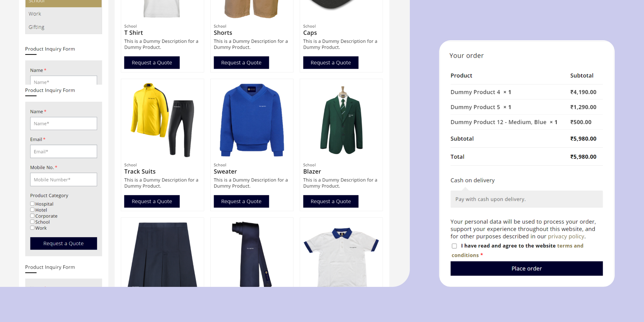Viewport: 644px width, 322px height.
Task: Tick the School category checkbox
Action: coord(32,222)
